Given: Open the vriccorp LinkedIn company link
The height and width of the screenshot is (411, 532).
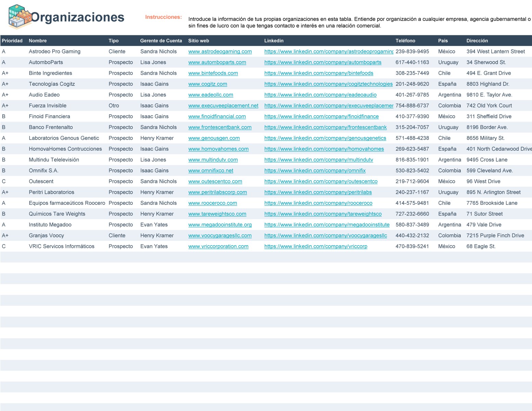Looking at the screenshot, I should pos(316,247).
